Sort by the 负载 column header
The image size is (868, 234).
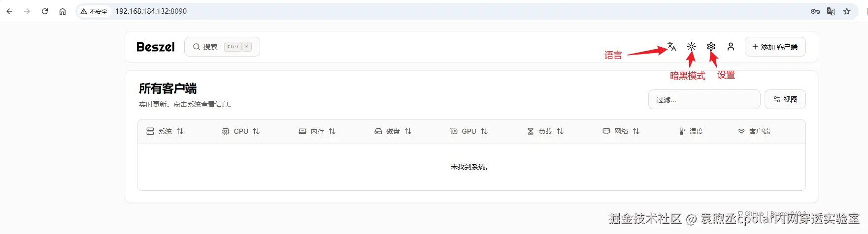[x=545, y=131]
